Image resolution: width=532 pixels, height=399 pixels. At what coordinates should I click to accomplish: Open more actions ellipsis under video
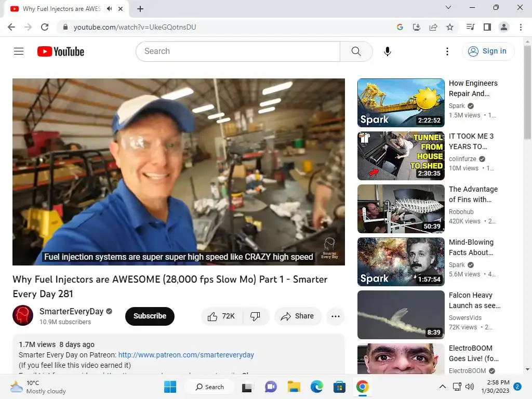click(x=336, y=316)
